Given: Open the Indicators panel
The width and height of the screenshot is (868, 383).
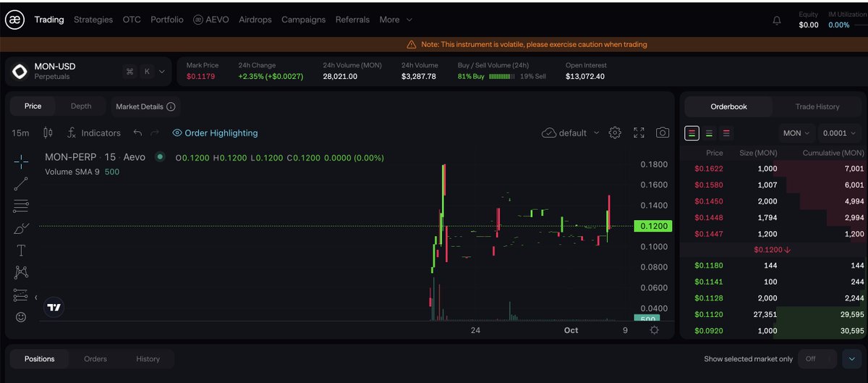Looking at the screenshot, I should coord(93,133).
